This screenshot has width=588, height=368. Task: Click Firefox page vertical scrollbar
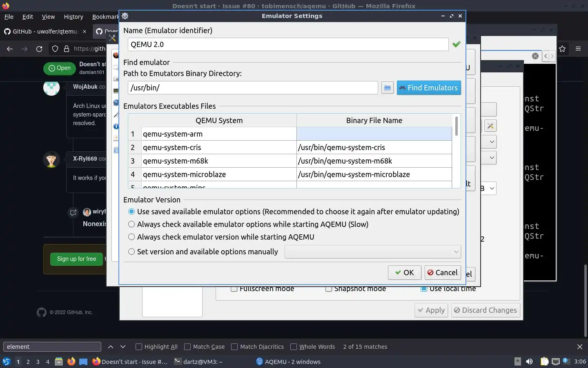[x=585, y=301]
